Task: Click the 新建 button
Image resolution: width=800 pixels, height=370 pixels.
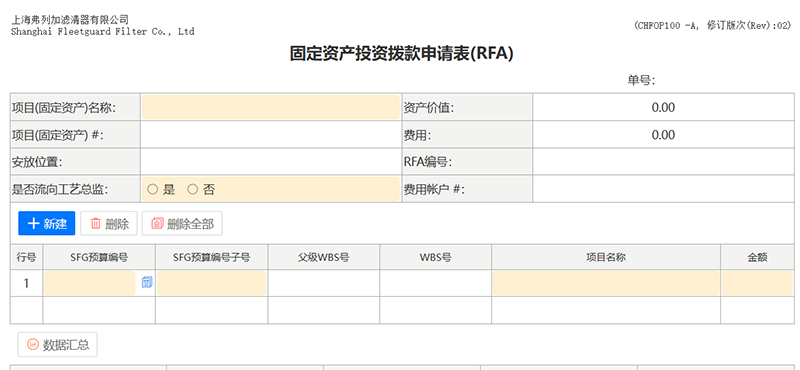Action: pos(46,224)
